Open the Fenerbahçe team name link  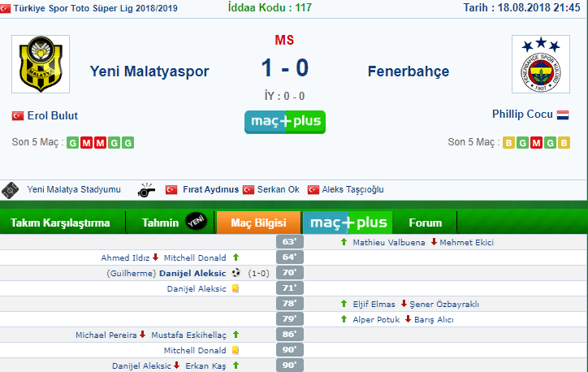click(x=409, y=71)
